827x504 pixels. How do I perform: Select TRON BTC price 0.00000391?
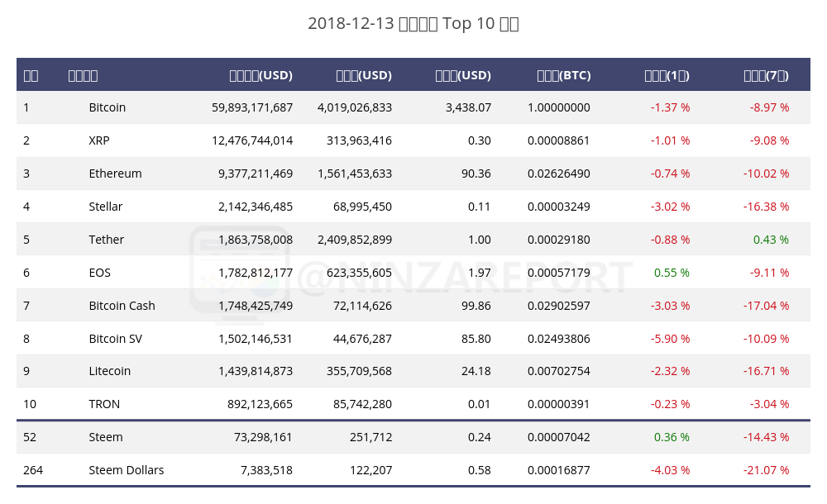click(558, 404)
